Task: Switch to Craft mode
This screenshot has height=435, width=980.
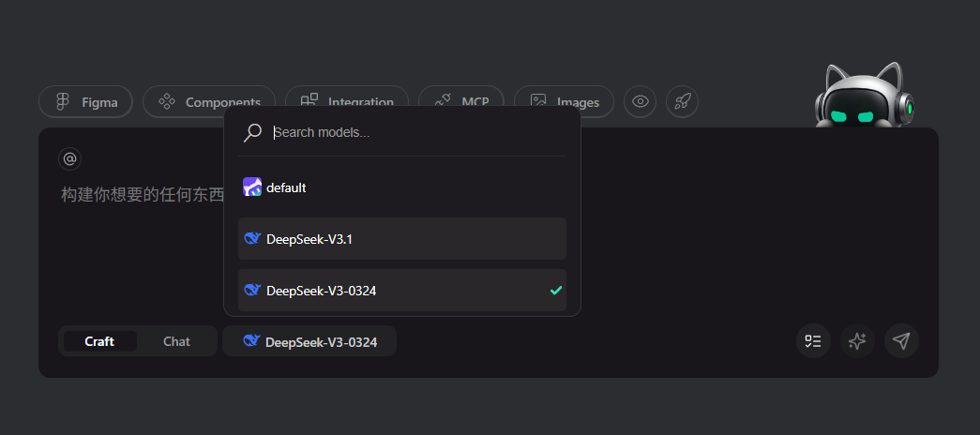Action: tap(100, 341)
